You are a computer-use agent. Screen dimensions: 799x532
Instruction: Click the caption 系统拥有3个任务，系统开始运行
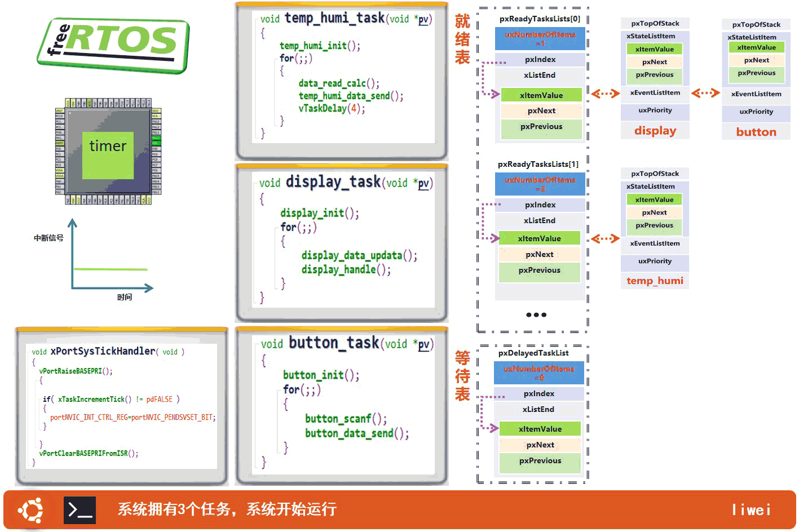tap(227, 509)
